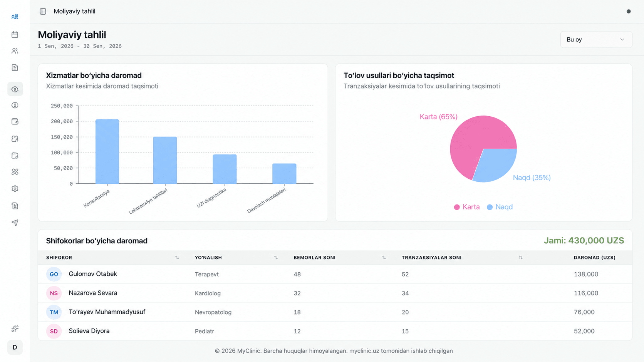Screen dimensions: 644x362
Task: Toggle the sidebar panel icon beside the title
Action: 43,12
